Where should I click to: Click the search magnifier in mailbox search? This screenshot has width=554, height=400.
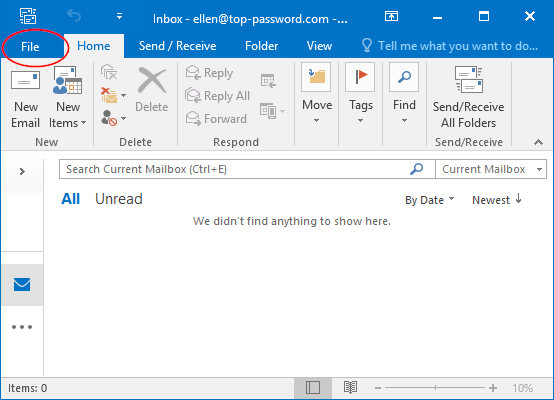tap(417, 169)
